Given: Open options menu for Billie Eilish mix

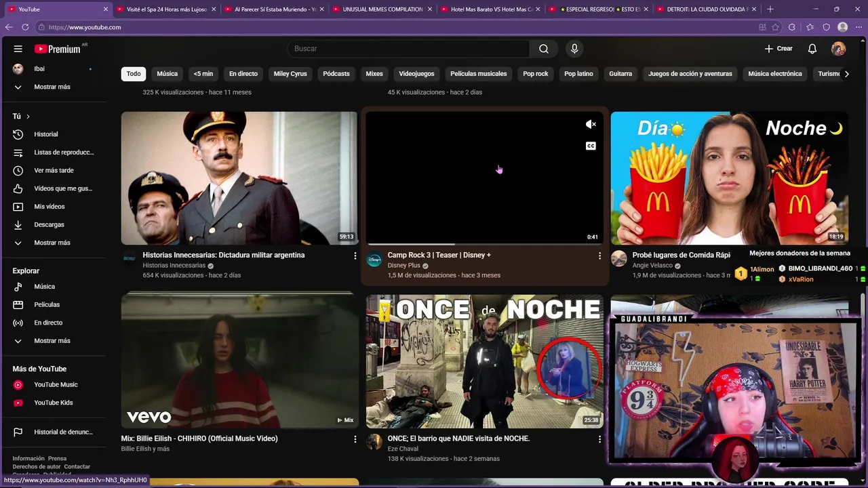Looking at the screenshot, I should 355,439.
